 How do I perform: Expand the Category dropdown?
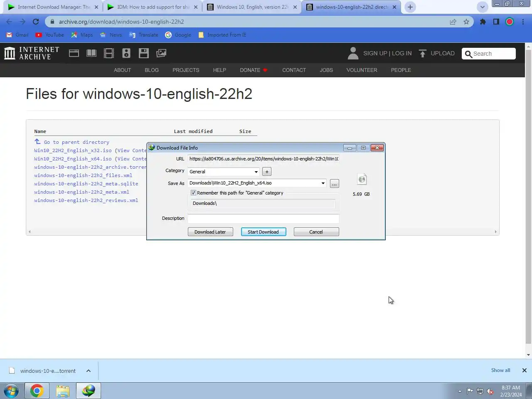256,172
